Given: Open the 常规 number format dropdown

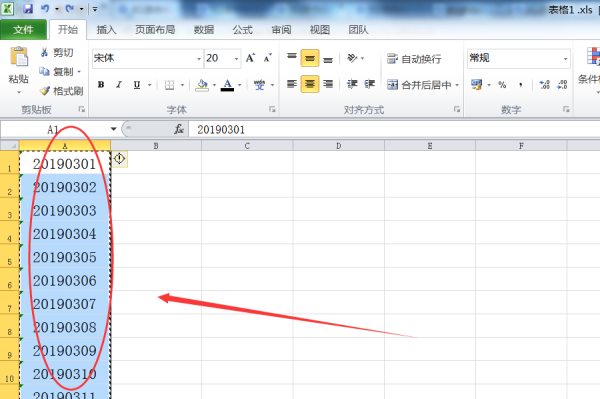Looking at the screenshot, I should (x=565, y=59).
